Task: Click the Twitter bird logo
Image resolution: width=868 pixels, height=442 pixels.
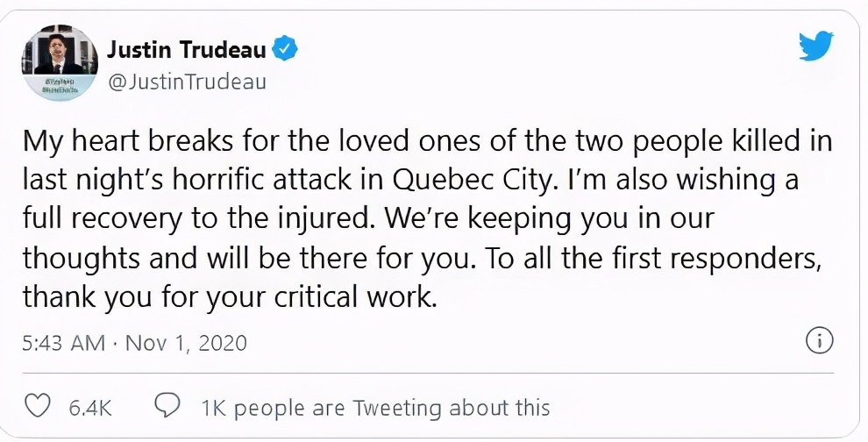Action: pos(816,46)
